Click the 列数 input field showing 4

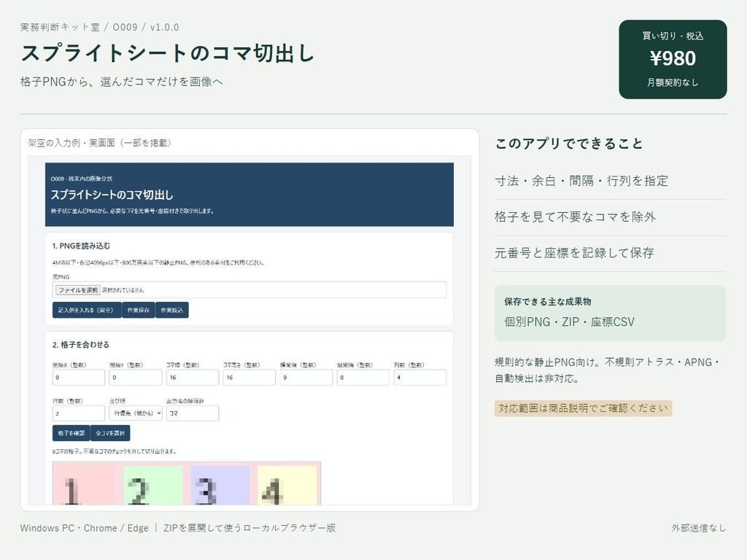[420, 377]
